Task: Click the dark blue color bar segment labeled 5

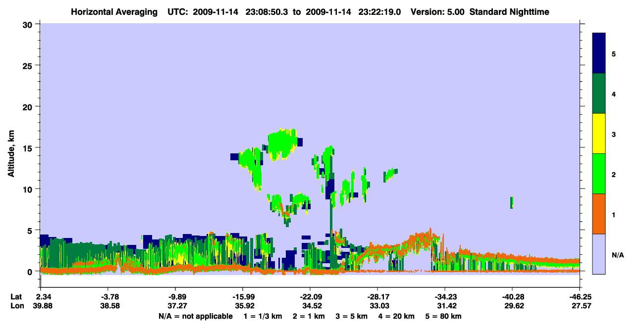Action: coord(599,53)
